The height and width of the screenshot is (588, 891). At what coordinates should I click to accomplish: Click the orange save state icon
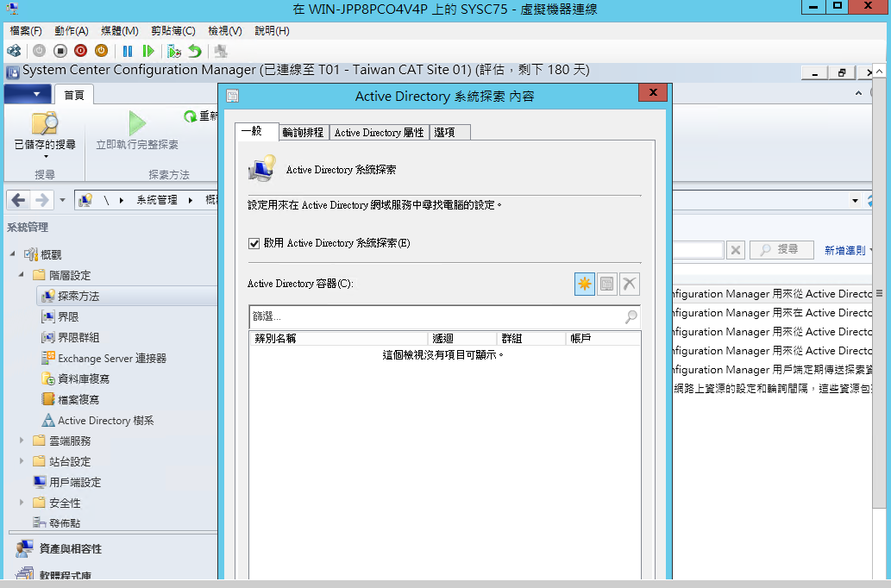pyautogui.click(x=101, y=51)
